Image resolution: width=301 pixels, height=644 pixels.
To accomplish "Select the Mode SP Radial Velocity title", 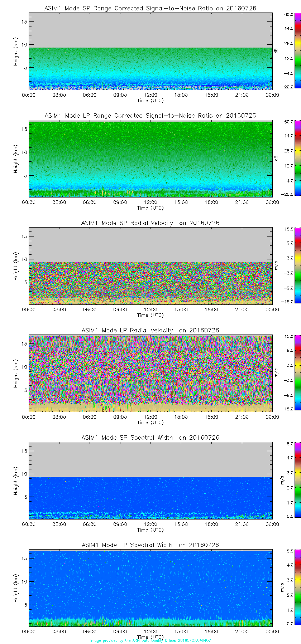I will [x=150, y=223].
